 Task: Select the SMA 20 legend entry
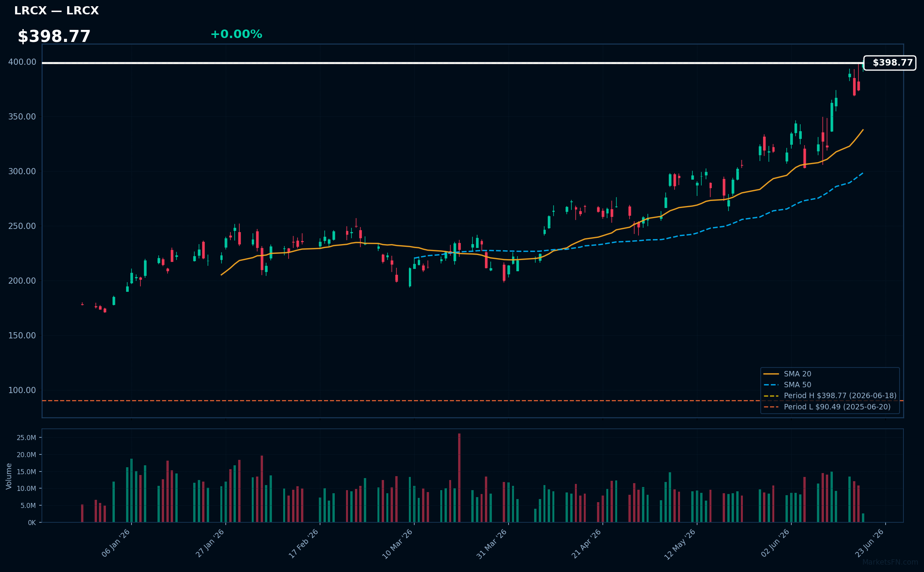[787, 374]
